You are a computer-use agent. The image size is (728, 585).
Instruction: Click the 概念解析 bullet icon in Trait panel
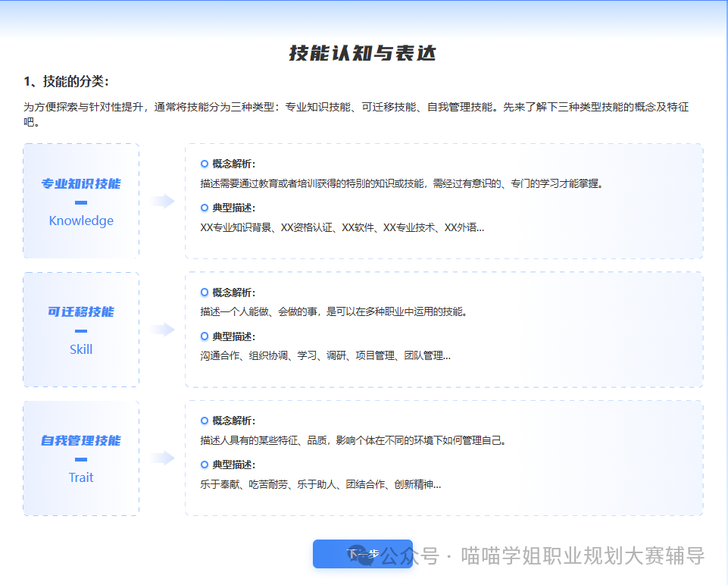pyautogui.click(x=205, y=421)
